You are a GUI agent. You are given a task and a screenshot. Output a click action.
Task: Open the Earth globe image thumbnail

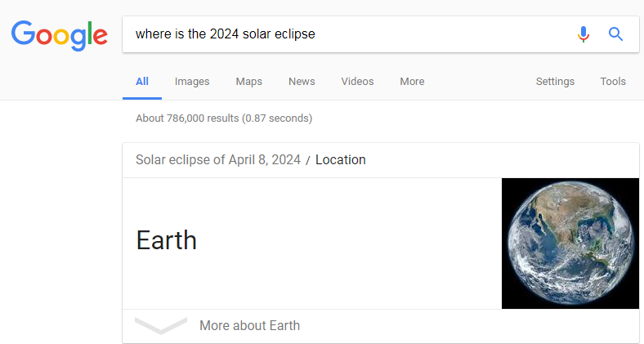click(x=570, y=243)
